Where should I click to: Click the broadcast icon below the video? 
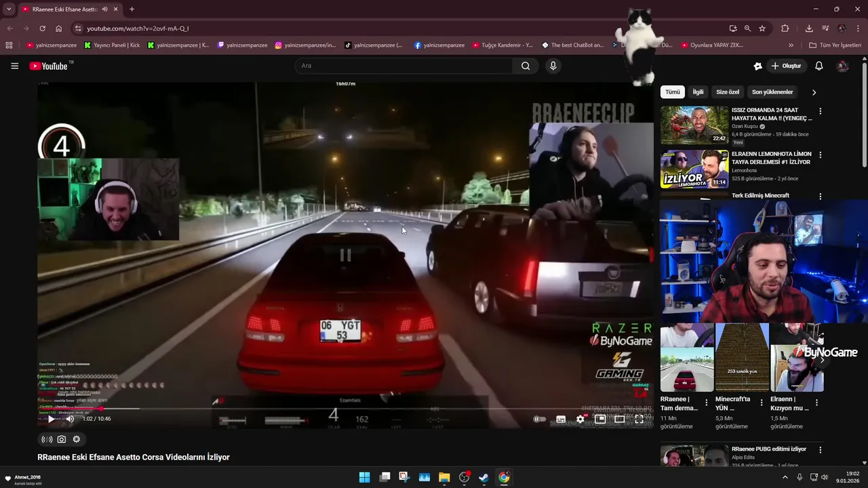point(47,439)
